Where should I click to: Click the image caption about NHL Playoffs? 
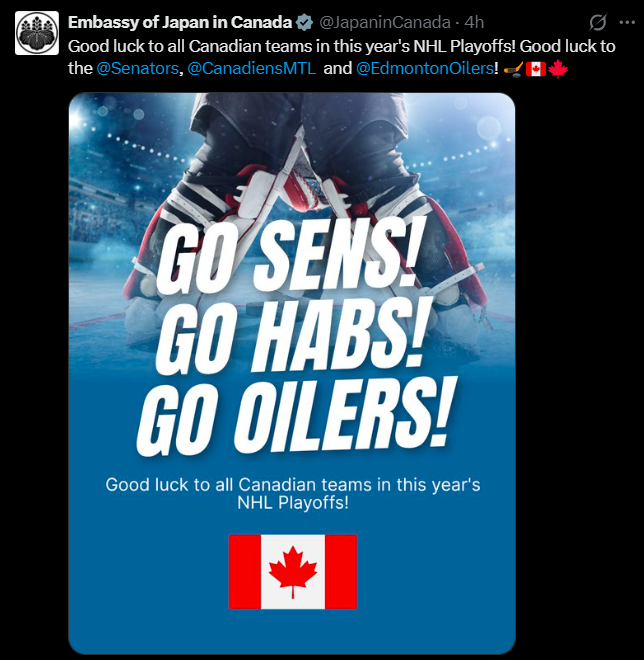(x=292, y=494)
